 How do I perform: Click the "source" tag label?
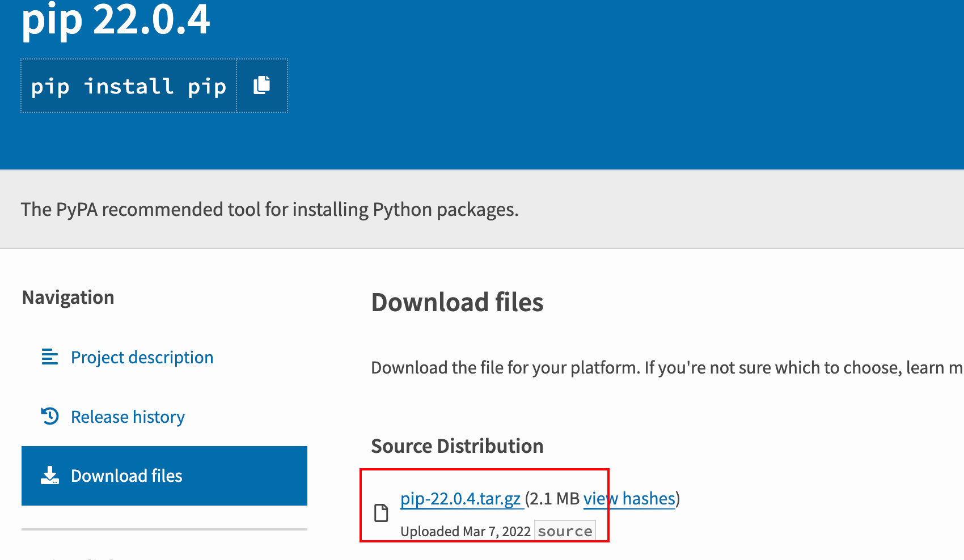click(565, 531)
